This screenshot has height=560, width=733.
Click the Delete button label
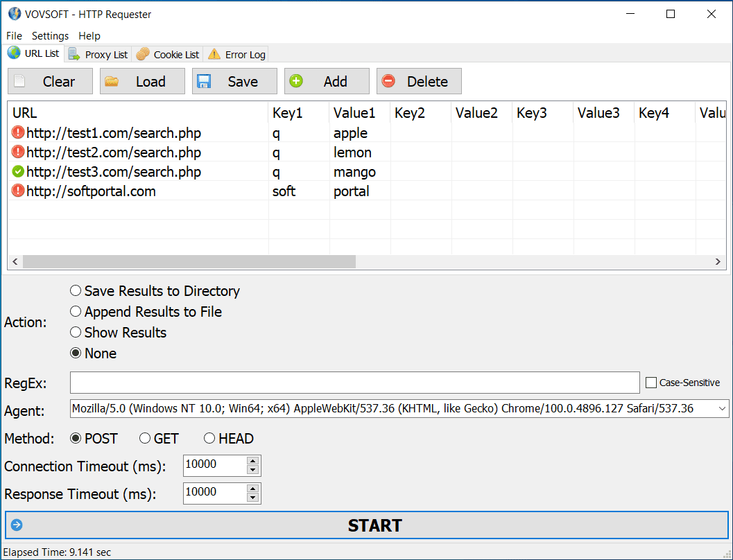pyautogui.click(x=427, y=81)
